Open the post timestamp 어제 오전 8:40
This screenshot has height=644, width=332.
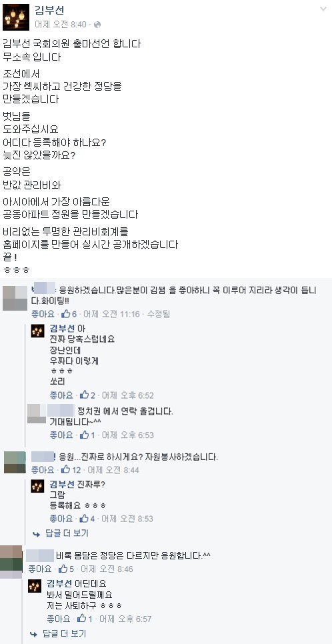pos(61,25)
